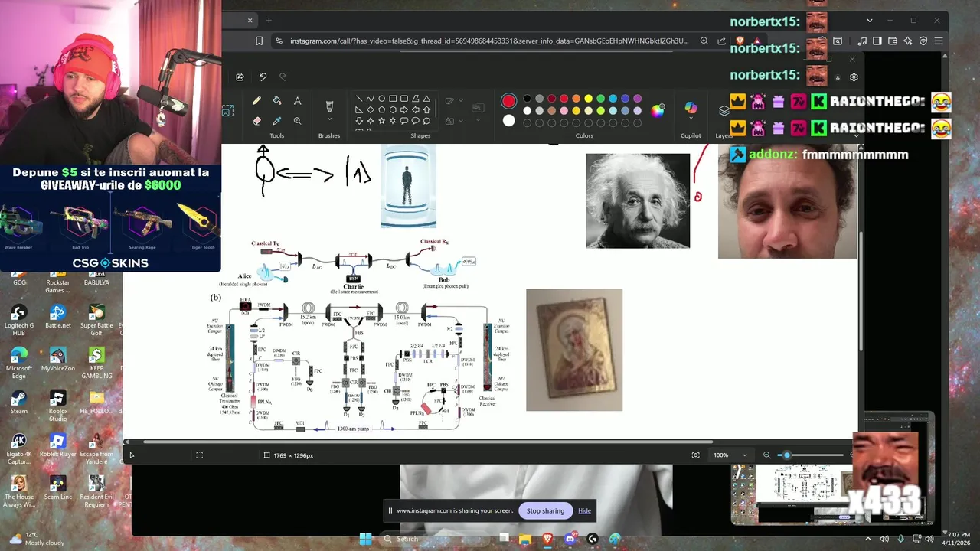Click the Instagram call URL address bar
Image resolution: width=980 pixels, height=551 pixels.
point(488,41)
